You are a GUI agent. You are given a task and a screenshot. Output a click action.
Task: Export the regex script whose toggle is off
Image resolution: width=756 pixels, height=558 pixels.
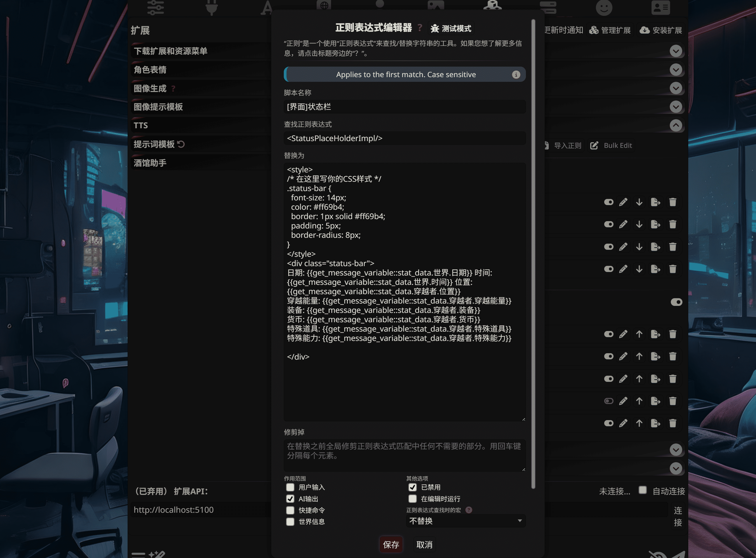[655, 401]
